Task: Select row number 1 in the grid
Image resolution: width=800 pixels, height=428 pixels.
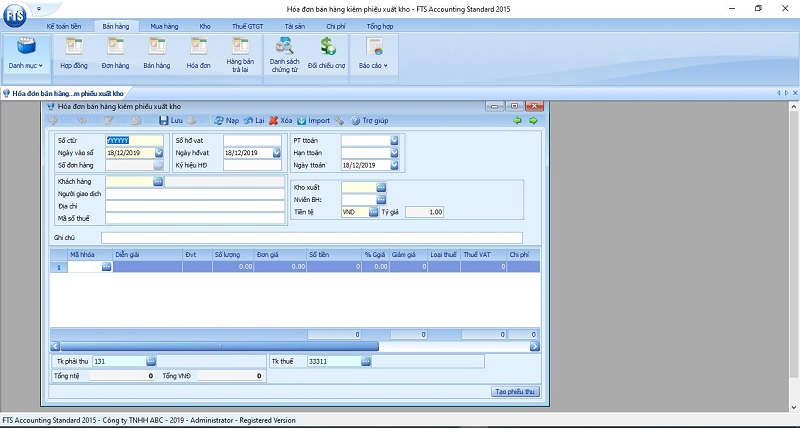Action: click(x=59, y=267)
